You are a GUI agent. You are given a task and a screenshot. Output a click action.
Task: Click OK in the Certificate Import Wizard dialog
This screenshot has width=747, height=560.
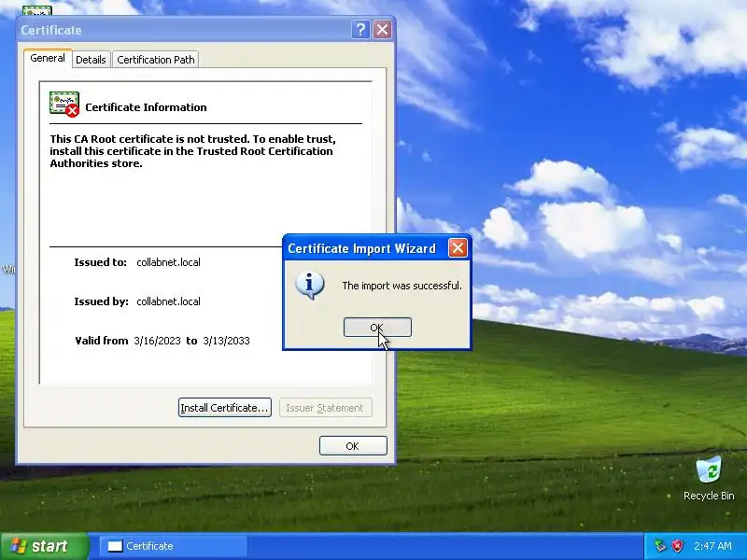[x=377, y=328]
